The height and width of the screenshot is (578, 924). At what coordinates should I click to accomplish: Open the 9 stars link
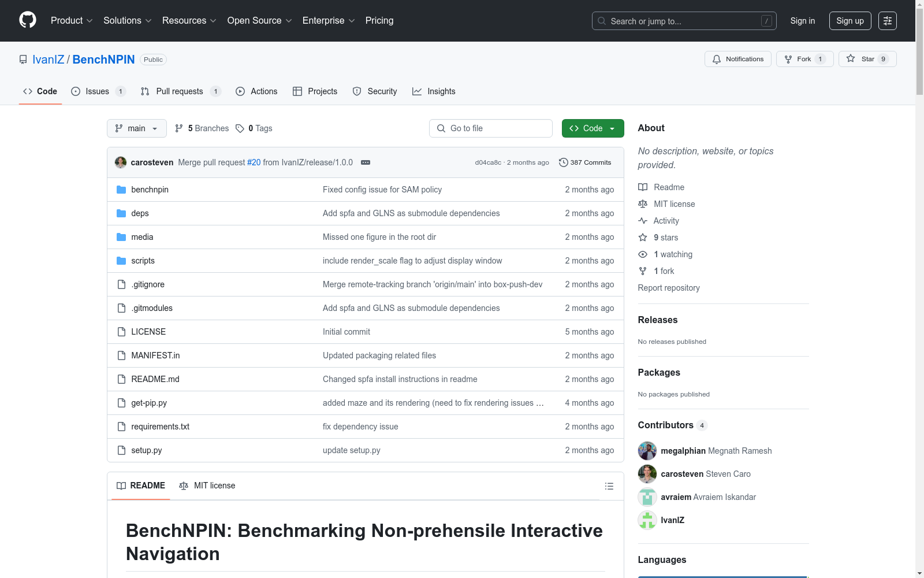click(x=666, y=238)
